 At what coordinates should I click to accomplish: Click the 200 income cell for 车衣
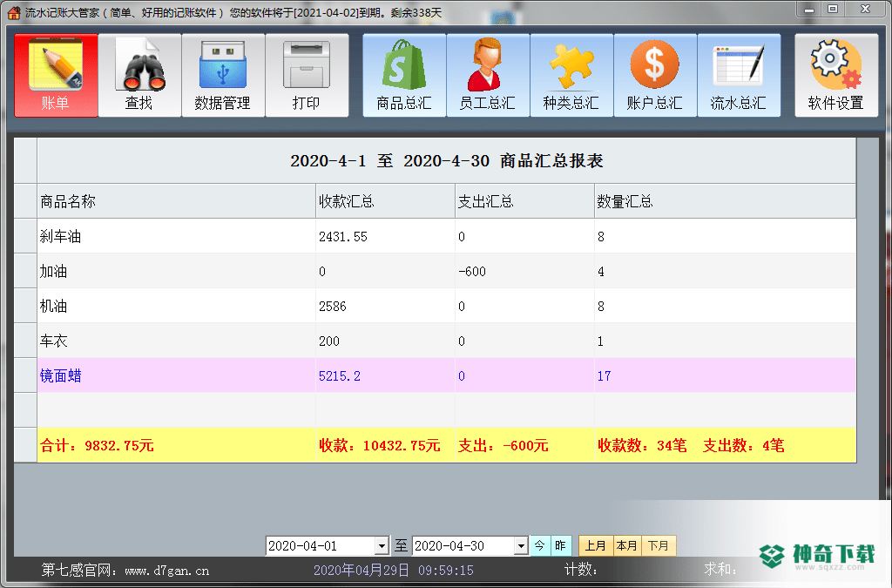[386, 341]
